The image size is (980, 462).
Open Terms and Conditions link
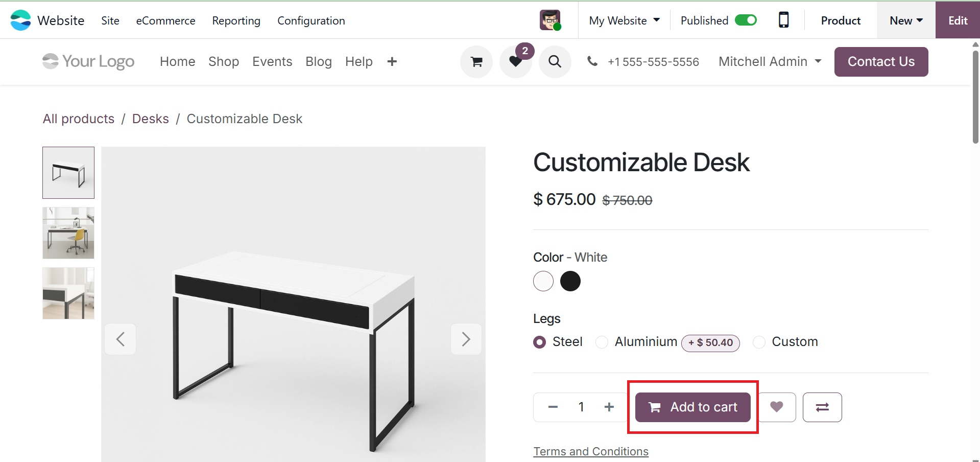click(x=591, y=451)
